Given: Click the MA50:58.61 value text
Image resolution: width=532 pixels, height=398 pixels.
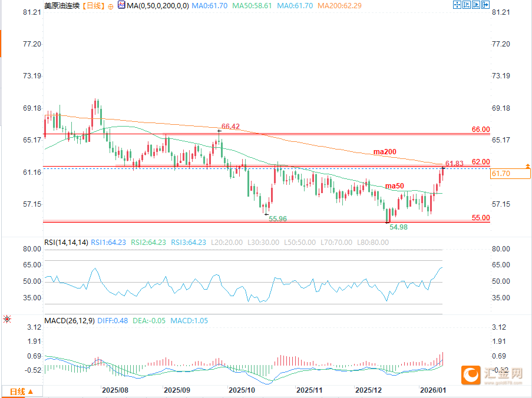Looking at the screenshot, I should tap(252, 6).
